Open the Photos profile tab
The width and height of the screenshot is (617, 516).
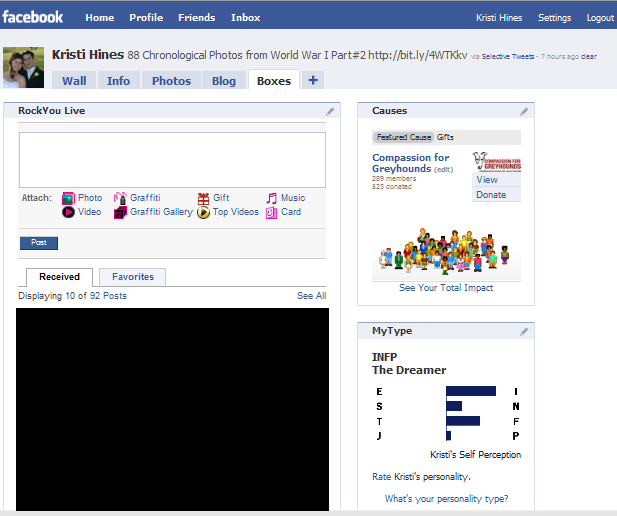(x=171, y=81)
